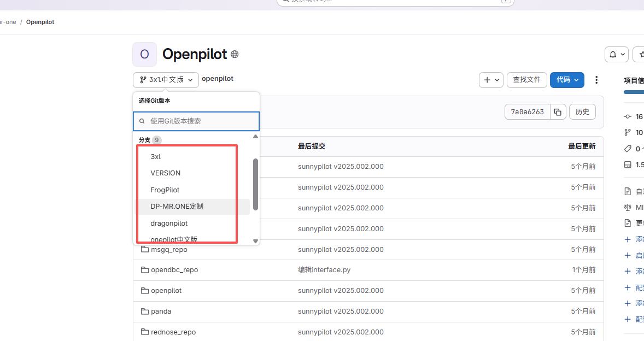Click the Openpilot project avatar

click(144, 55)
